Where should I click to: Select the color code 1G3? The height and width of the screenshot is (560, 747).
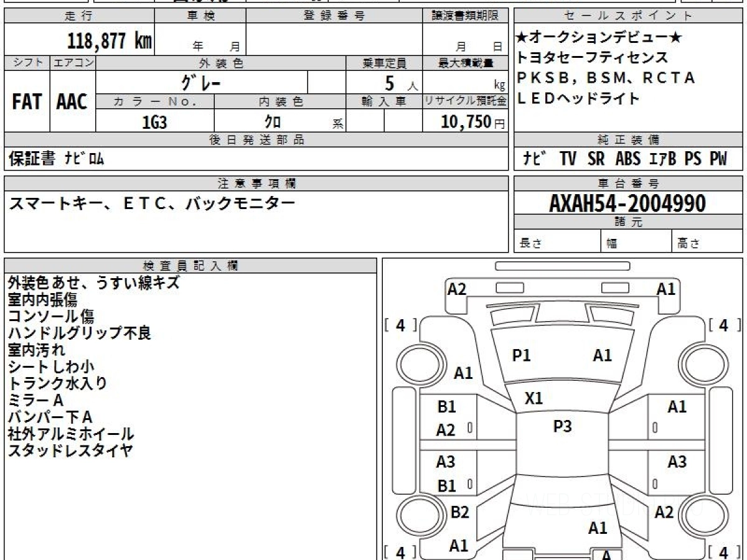coord(154,122)
